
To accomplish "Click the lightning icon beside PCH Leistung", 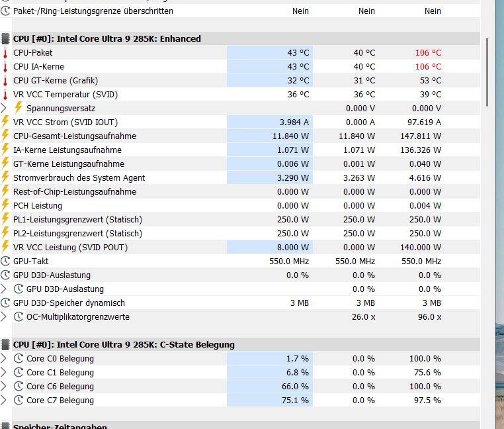I will 5,205.
